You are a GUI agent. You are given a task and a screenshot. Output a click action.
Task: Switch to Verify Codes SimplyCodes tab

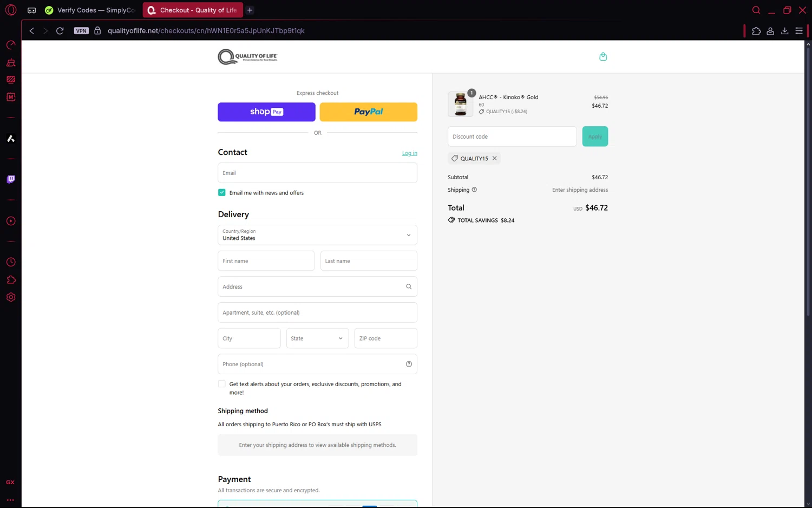pos(90,10)
